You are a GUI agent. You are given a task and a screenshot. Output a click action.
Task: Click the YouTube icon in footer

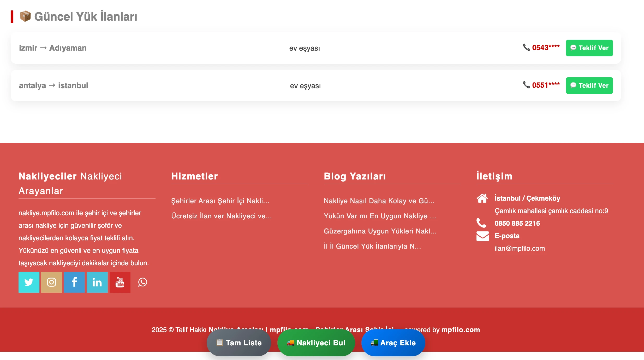click(x=120, y=282)
